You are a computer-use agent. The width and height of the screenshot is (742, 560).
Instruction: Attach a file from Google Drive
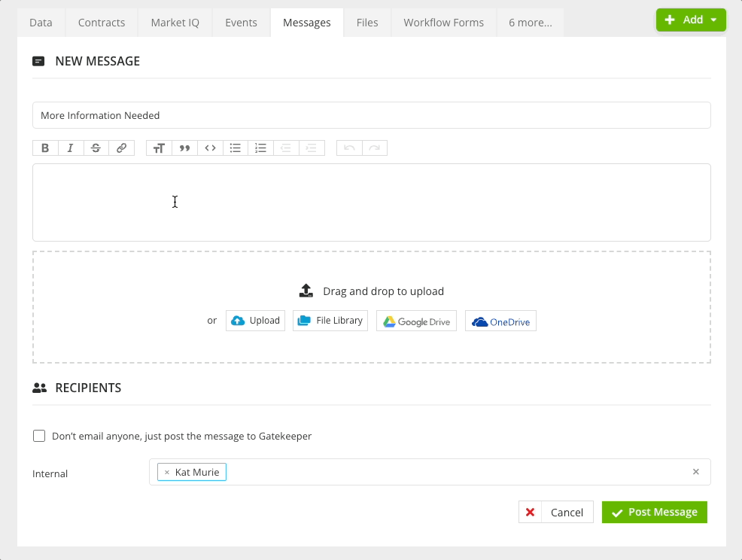click(416, 321)
